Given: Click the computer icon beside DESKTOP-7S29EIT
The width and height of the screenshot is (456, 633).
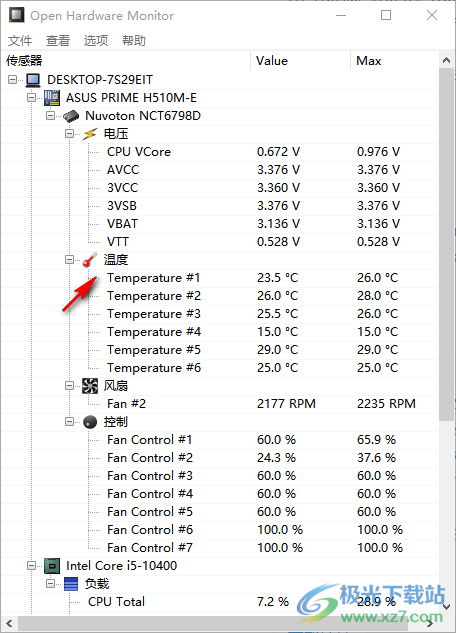Looking at the screenshot, I should [33, 80].
